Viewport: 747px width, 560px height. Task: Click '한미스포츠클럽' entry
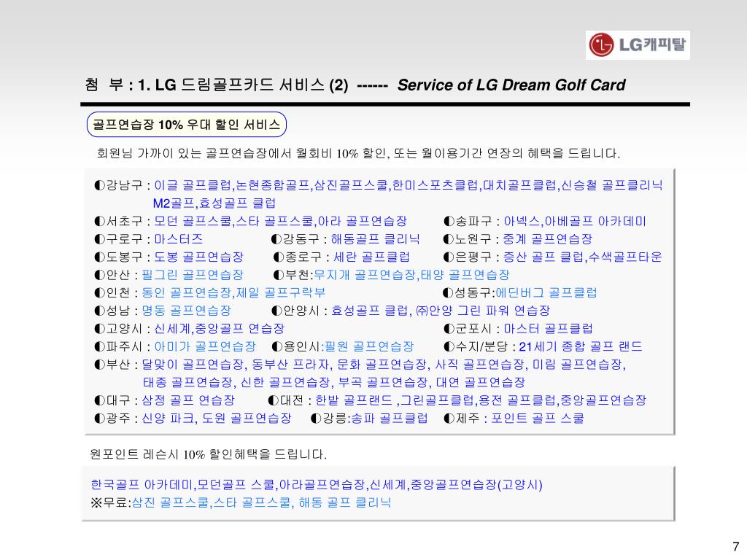[x=435, y=185]
